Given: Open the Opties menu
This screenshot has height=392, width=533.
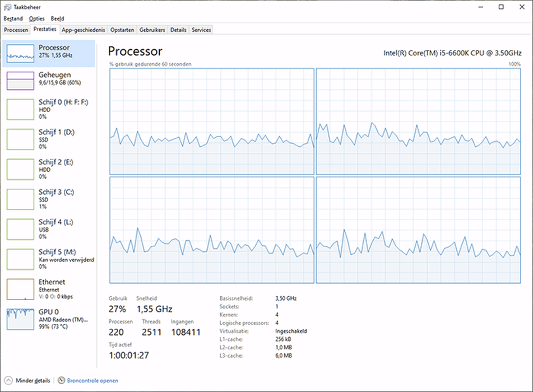Looking at the screenshot, I should (x=37, y=18).
